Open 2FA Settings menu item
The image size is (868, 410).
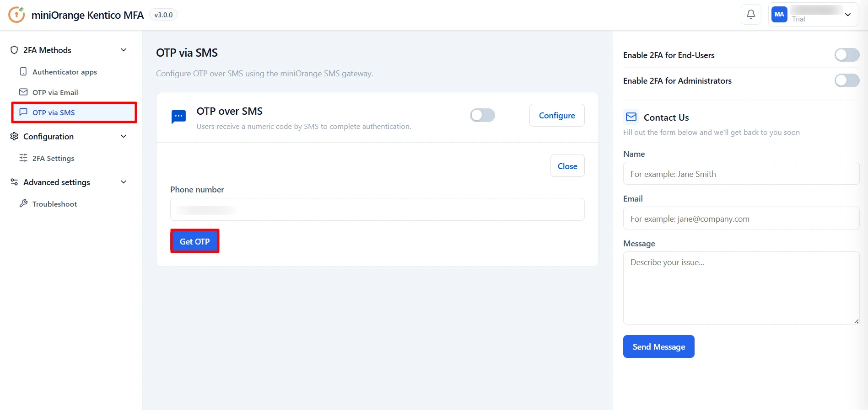(74, 158)
